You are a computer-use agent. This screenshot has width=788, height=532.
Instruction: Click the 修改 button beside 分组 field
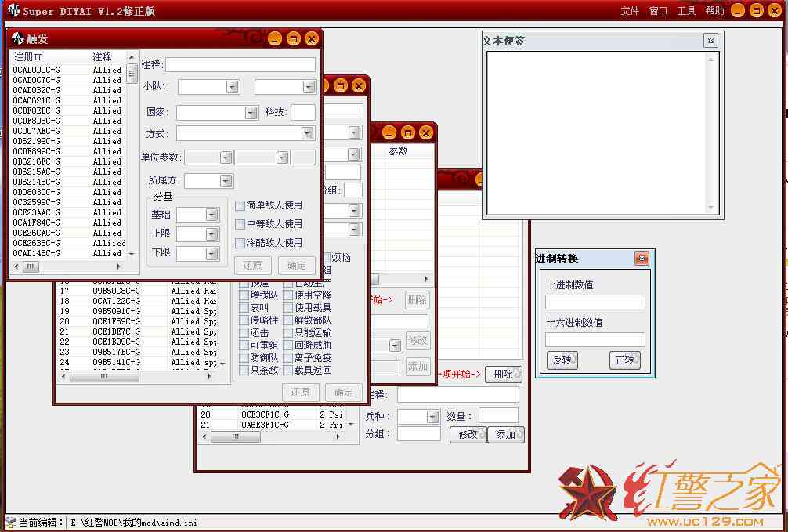click(x=468, y=434)
